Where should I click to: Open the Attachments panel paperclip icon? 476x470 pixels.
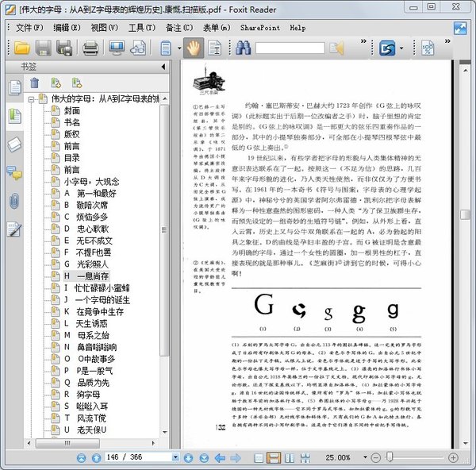[13, 201]
